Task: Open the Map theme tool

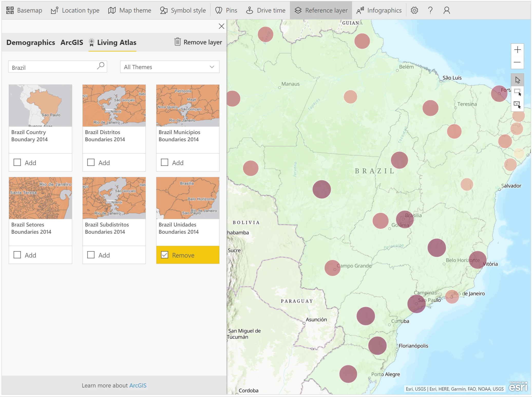Action: pos(130,10)
